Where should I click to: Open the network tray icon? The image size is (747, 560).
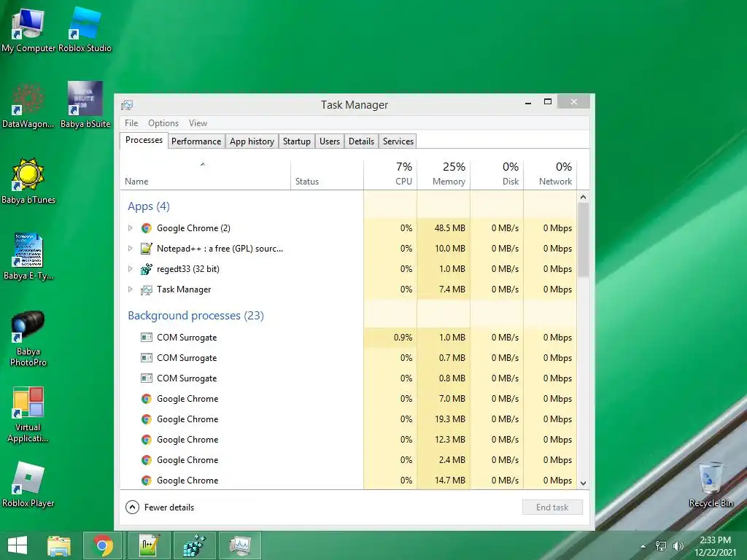[661, 546]
